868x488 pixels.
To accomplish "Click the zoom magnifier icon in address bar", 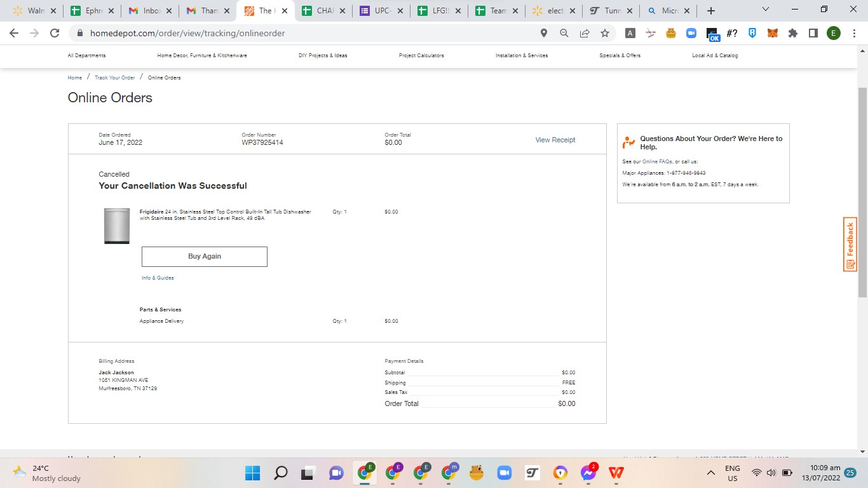I will pyautogui.click(x=564, y=33).
